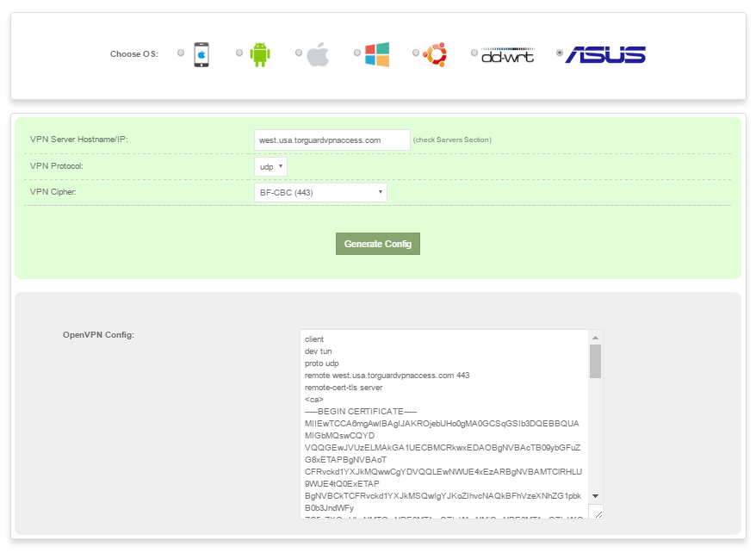Click the VPN Server Hostname input field
The height and width of the screenshot is (553, 756).
(x=332, y=140)
